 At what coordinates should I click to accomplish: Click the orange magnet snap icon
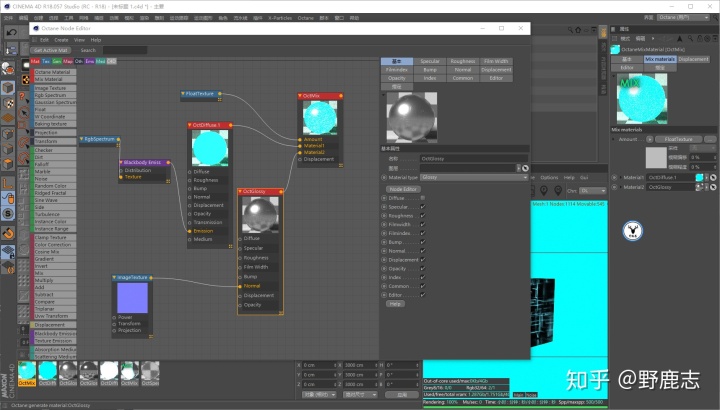(x=8, y=233)
